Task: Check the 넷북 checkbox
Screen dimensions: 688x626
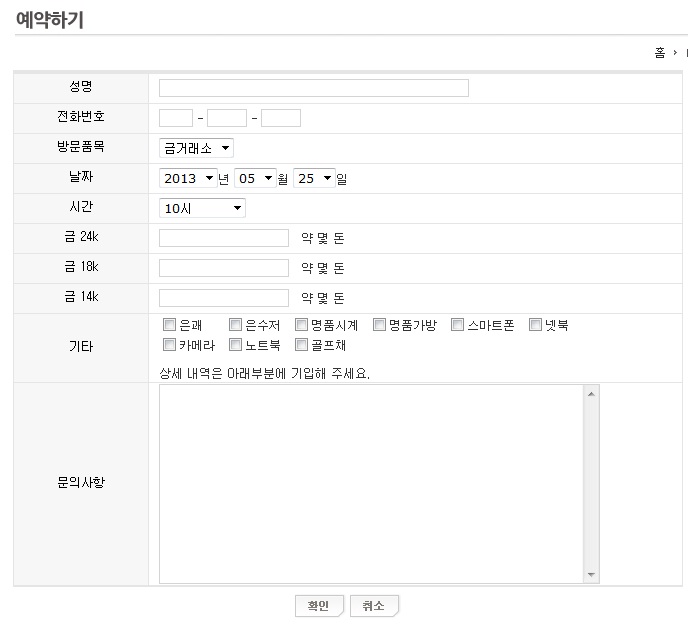Action: click(535, 325)
